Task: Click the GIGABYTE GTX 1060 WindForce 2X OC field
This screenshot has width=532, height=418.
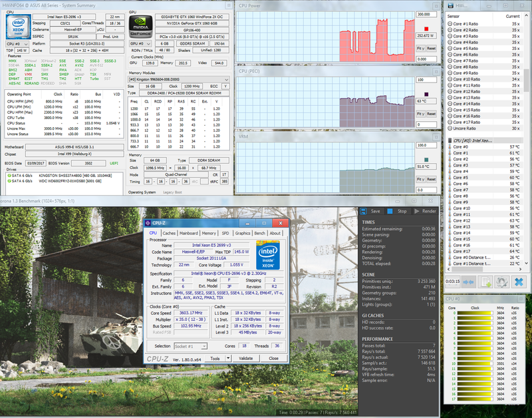Action: [x=192, y=17]
